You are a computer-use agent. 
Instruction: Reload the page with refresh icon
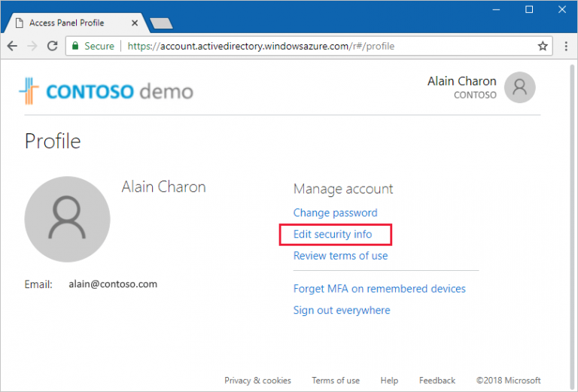pyautogui.click(x=52, y=46)
